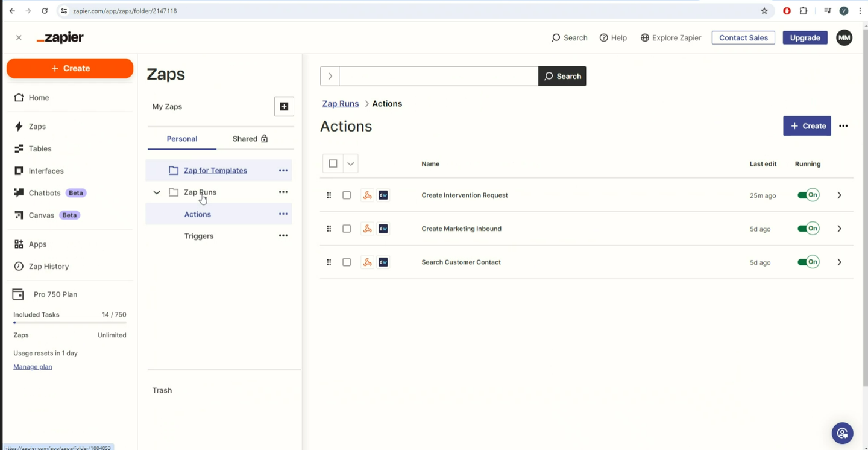The image size is (868, 450).
Task: Open browser extensions puzzle icon
Action: pyautogui.click(x=804, y=11)
